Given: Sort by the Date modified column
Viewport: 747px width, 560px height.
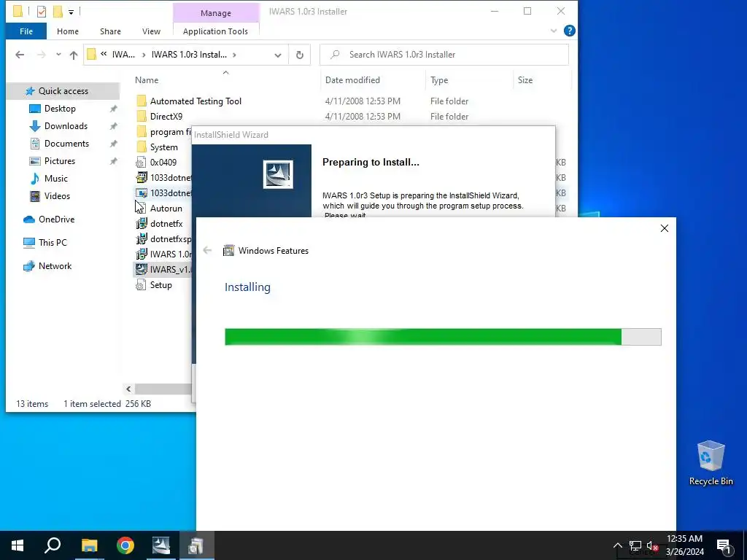Looking at the screenshot, I should click(352, 80).
